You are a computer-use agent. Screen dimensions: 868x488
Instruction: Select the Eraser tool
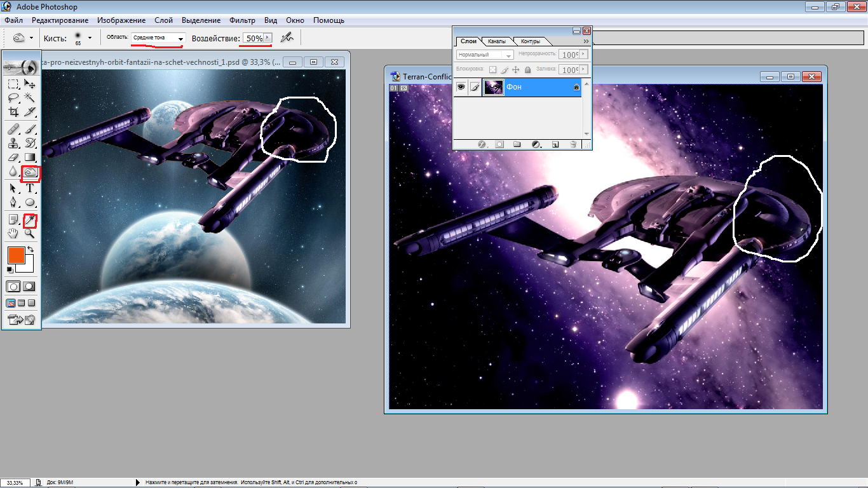click(13, 157)
